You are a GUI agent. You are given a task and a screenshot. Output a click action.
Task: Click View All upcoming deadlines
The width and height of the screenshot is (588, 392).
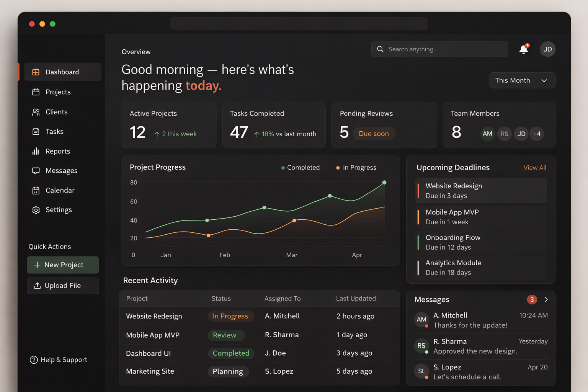pos(534,167)
